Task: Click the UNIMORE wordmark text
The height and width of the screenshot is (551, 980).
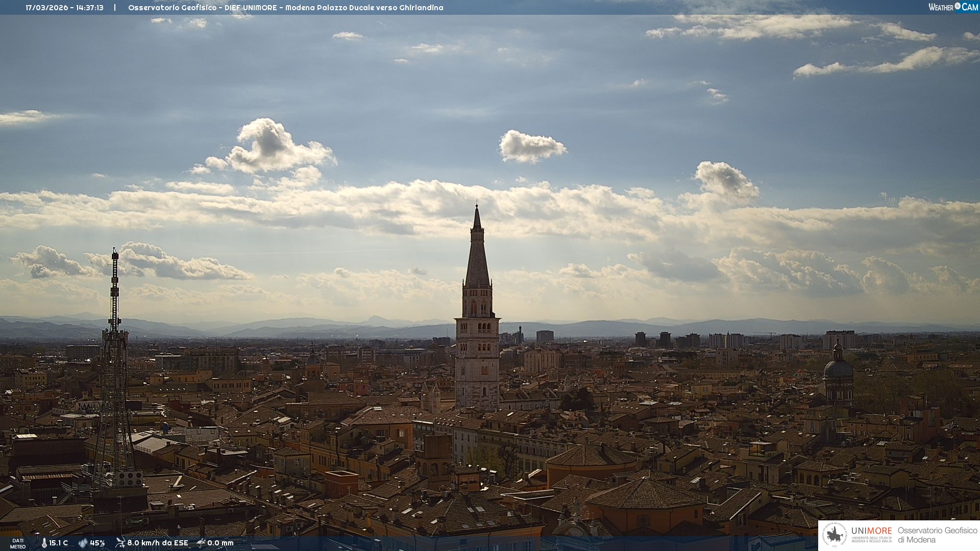Action: pos(871,531)
